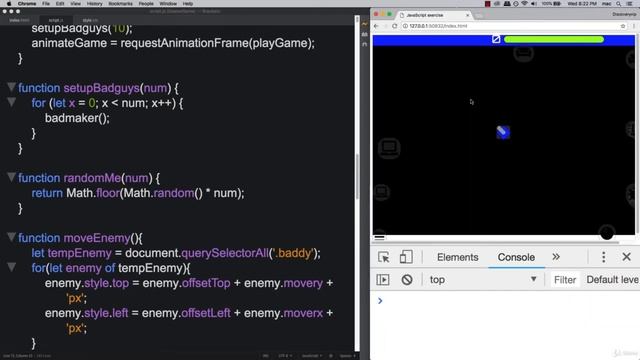
Task: Click the 'enemy.style.top' code line
Action: click(189, 283)
